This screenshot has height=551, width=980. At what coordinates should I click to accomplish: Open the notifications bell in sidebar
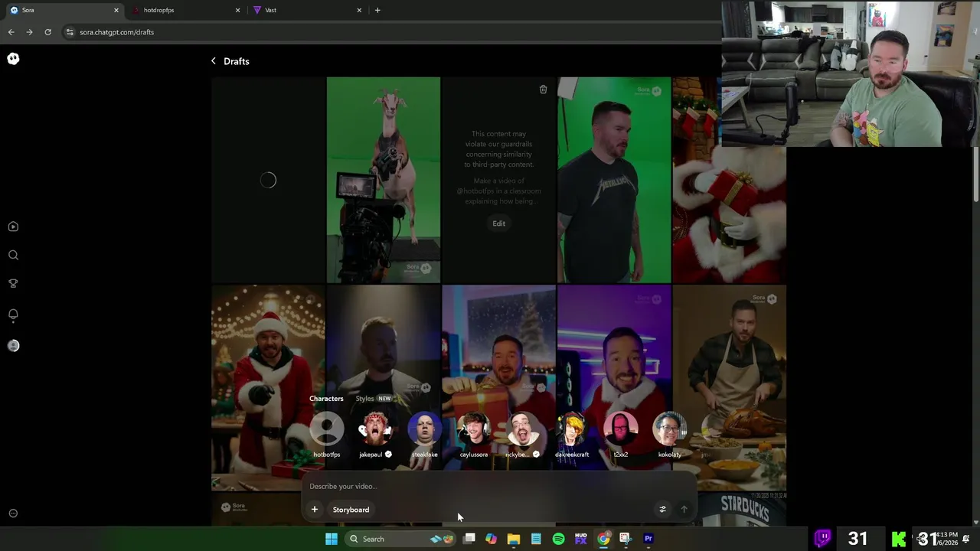pos(13,315)
